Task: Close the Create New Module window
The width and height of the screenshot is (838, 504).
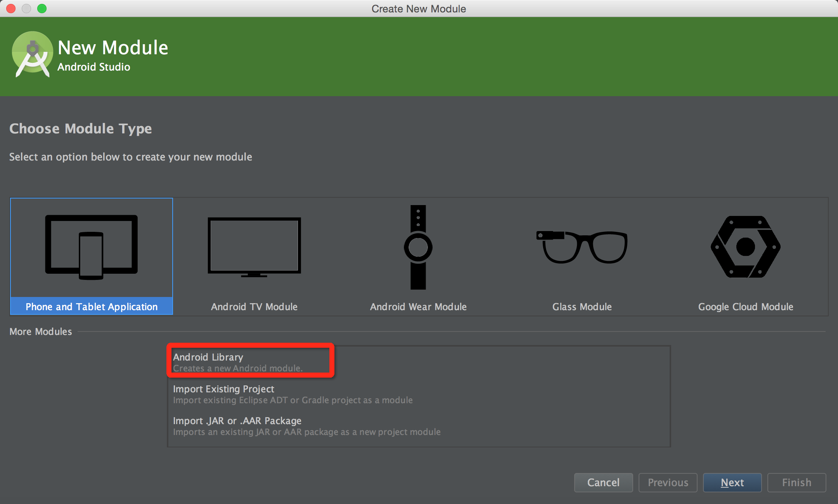Action: coord(11,9)
